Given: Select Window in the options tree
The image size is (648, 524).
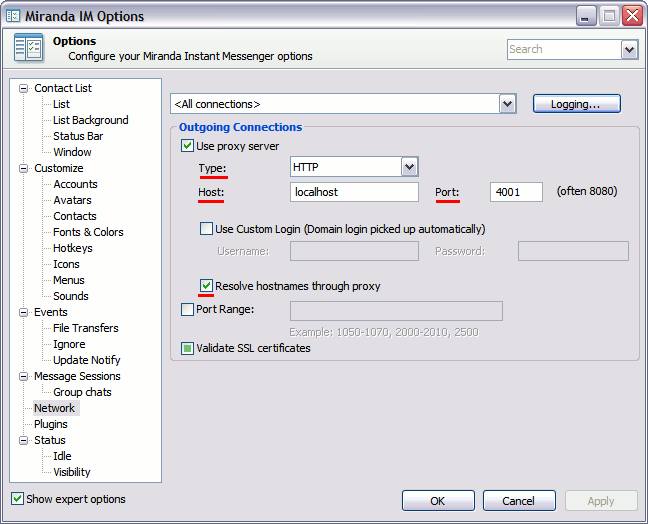Looking at the screenshot, I should [x=72, y=152].
